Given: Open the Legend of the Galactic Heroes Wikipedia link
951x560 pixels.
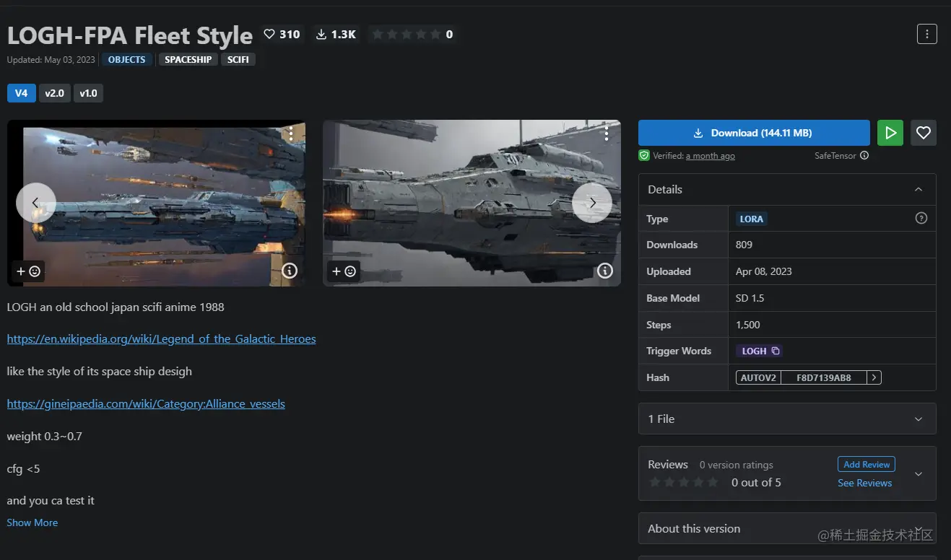Looking at the screenshot, I should click(x=161, y=338).
